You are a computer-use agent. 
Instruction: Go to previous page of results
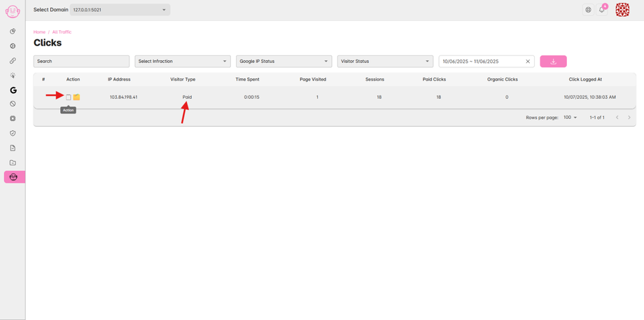point(617,118)
